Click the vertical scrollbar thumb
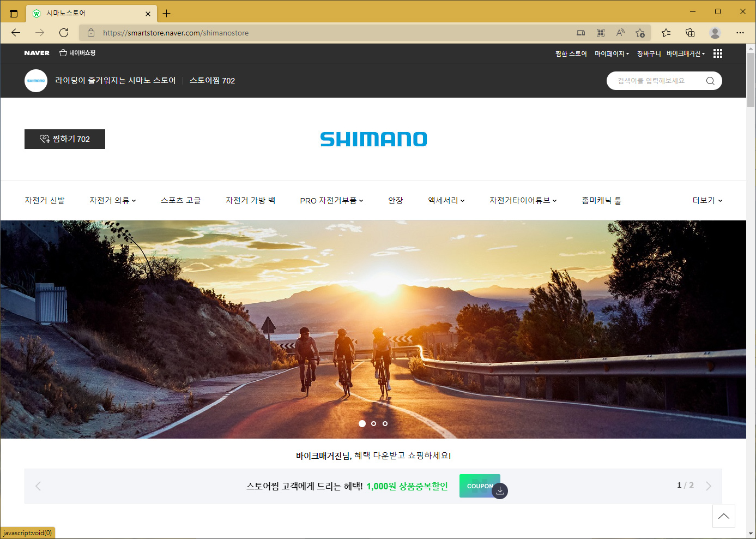This screenshot has height=539, width=756. click(x=751, y=80)
